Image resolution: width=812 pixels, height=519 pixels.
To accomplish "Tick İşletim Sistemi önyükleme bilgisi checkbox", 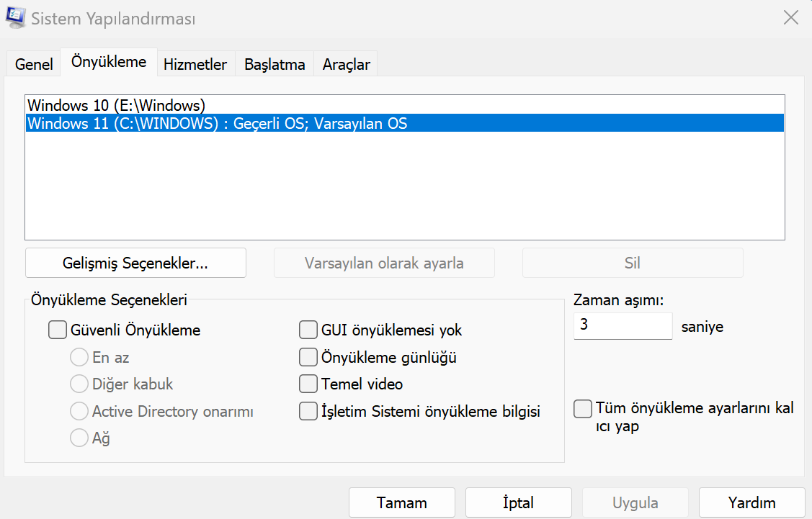I will 308,412.
